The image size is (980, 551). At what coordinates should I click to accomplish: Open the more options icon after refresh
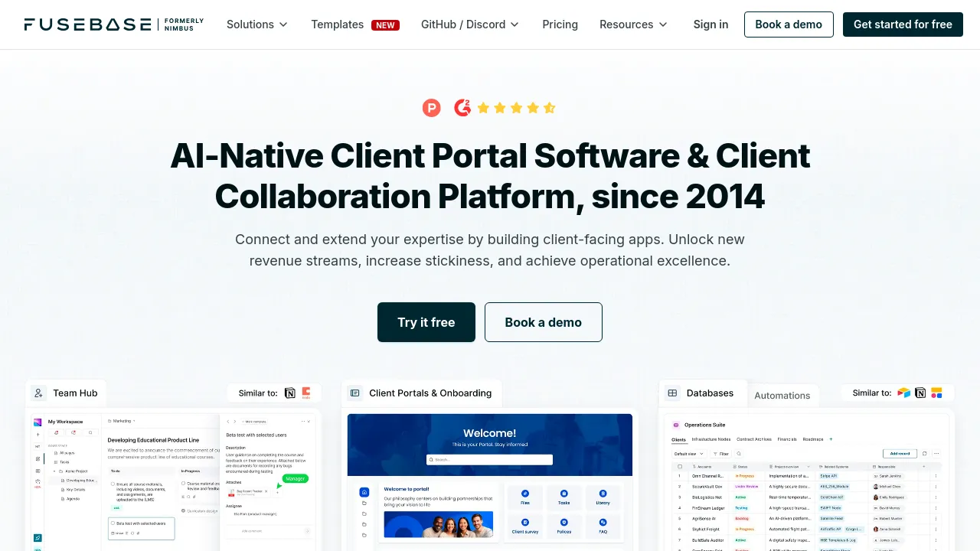pyautogui.click(x=936, y=454)
